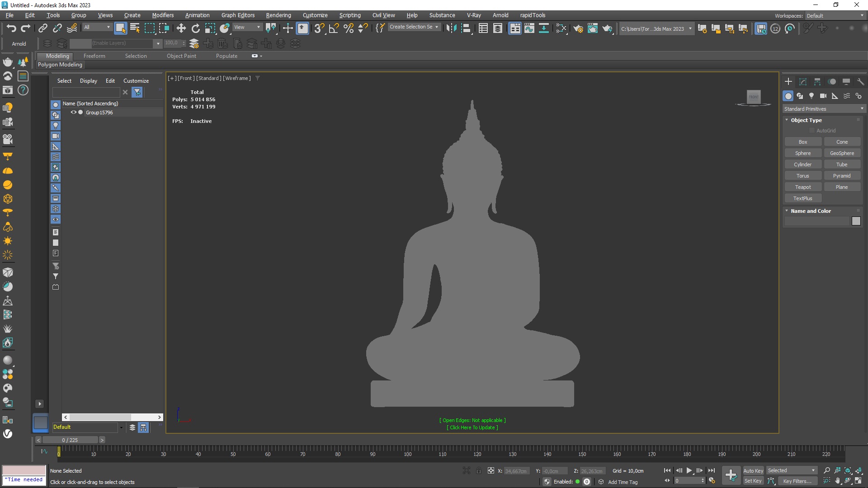Click the Play Animation button
The image size is (868, 488).
pyautogui.click(x=689, y=470)
